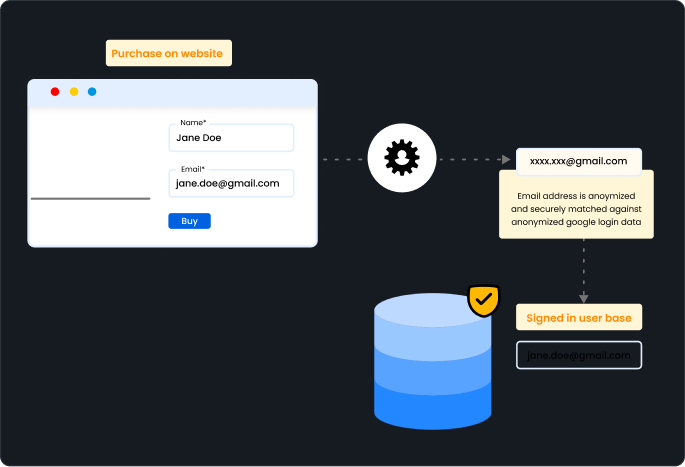Select the "Signed in user base" label

pyautogui.click(x=579, y=319)
